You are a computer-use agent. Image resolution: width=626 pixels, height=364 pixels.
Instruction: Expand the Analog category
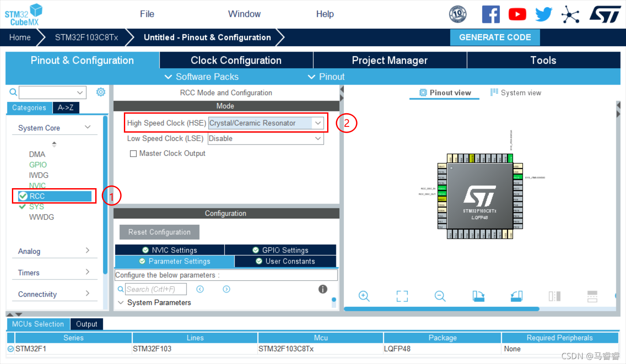[88, 250]
